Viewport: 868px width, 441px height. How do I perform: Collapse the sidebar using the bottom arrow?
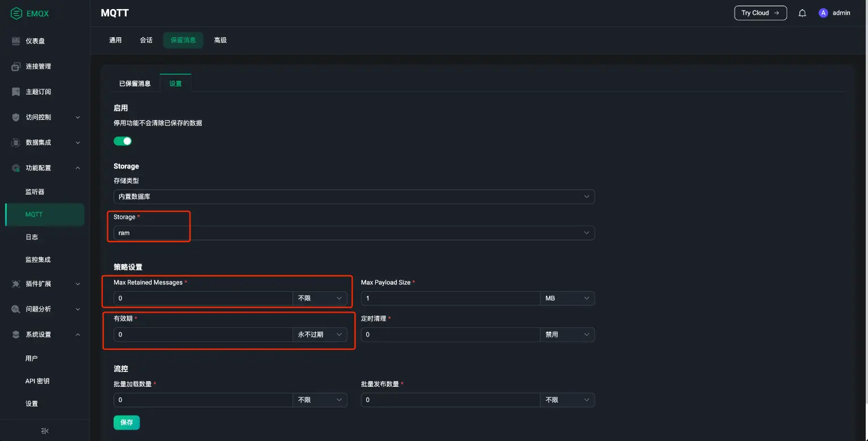click(x=44, y=430)
